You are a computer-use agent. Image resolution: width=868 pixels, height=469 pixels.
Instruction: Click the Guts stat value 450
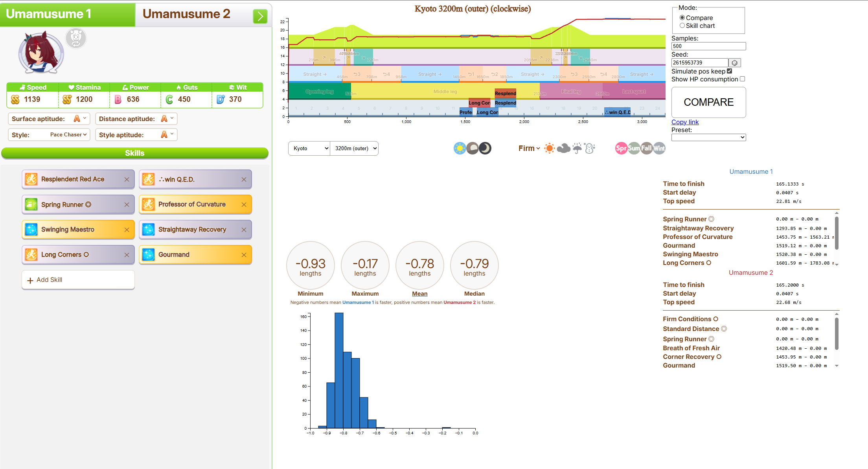pos(184,99)
